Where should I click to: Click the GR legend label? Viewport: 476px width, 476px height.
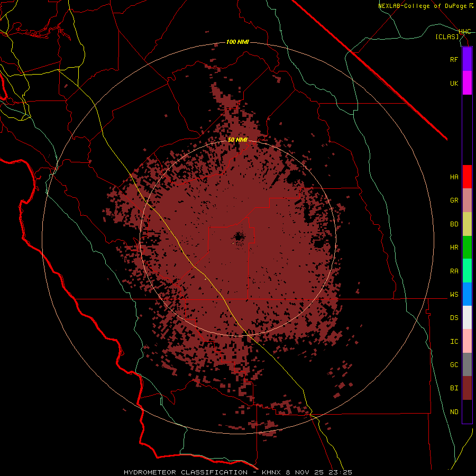454,200
